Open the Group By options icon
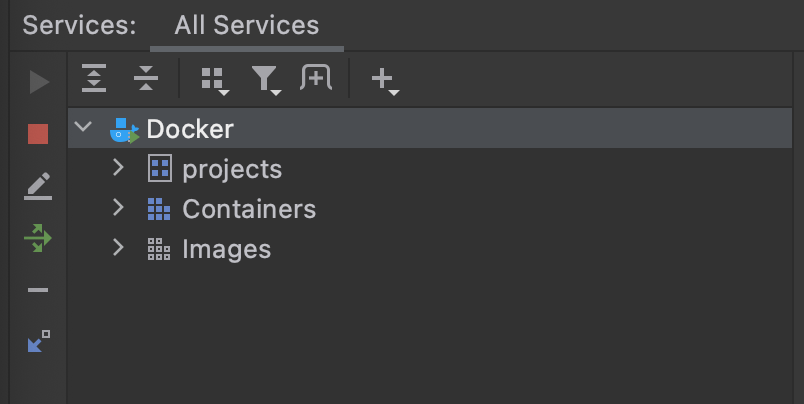This screenshot has width=804, height=404. coord(213,79)
